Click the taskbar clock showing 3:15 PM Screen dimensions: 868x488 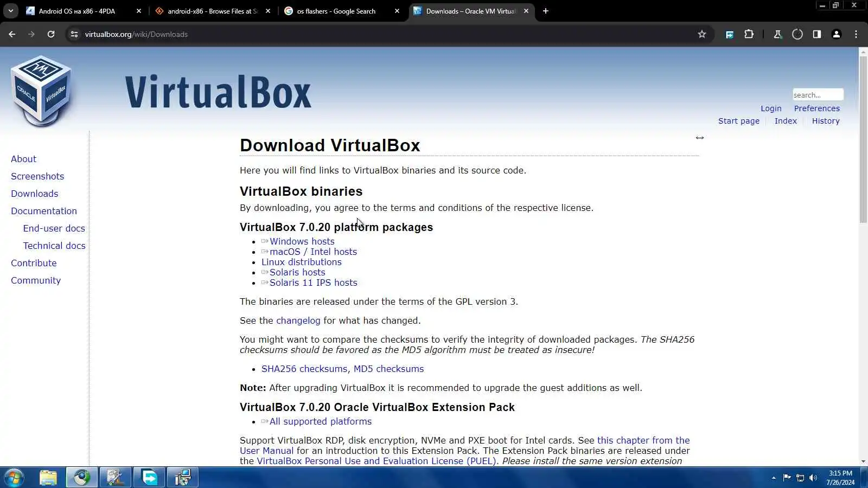click(840, 478)
